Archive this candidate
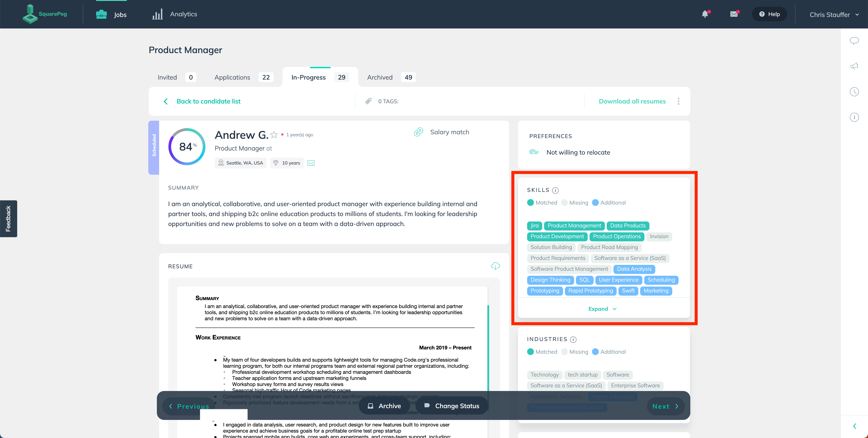The width and height of the screenshot is (868, 438). (x=384, y=406)
